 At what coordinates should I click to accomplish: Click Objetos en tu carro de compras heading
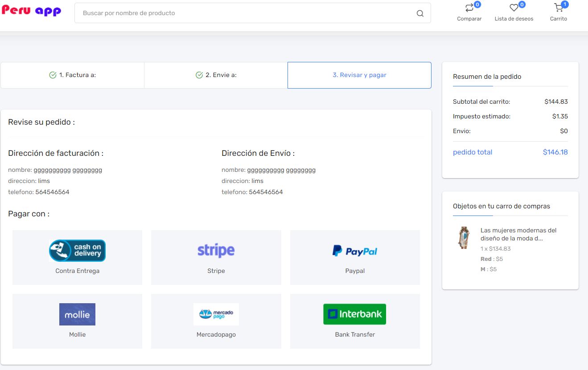coord(502,206)
